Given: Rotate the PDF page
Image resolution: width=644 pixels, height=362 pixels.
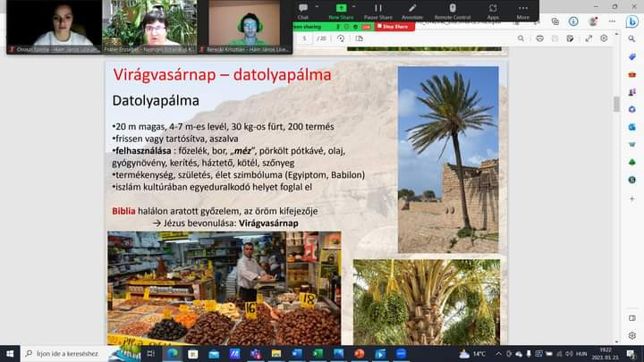Looking at the screenshot, I should [343, 38].
